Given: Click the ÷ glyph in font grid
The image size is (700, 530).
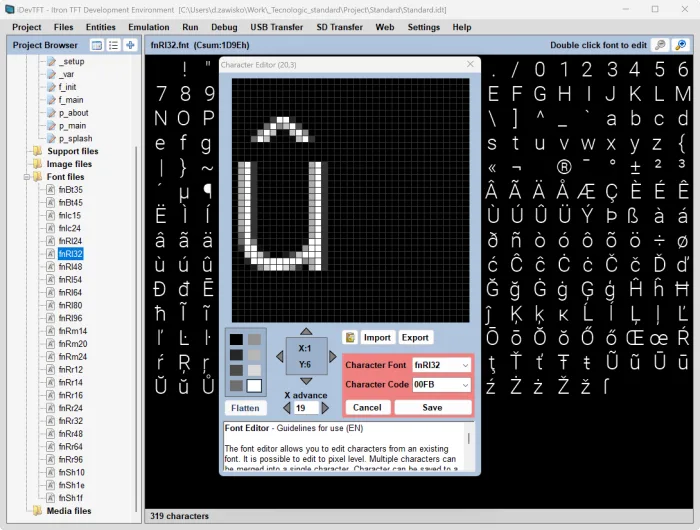Looking at the screenshot, I should (x=659, y=241).
